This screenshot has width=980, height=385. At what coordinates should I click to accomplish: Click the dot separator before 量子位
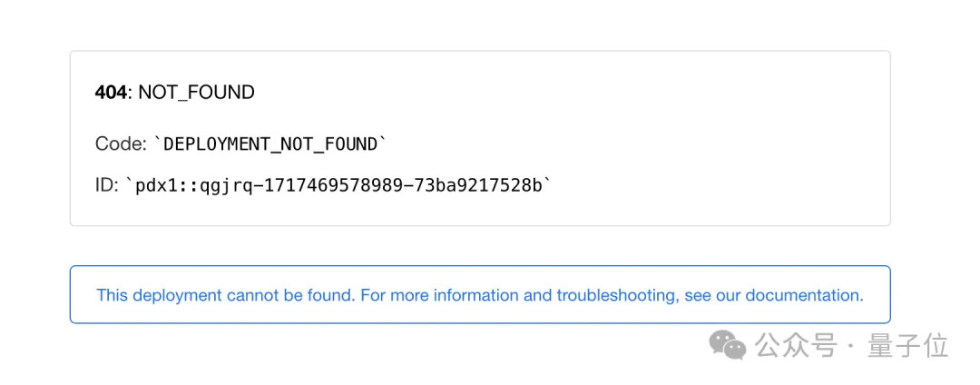(850, 346)
